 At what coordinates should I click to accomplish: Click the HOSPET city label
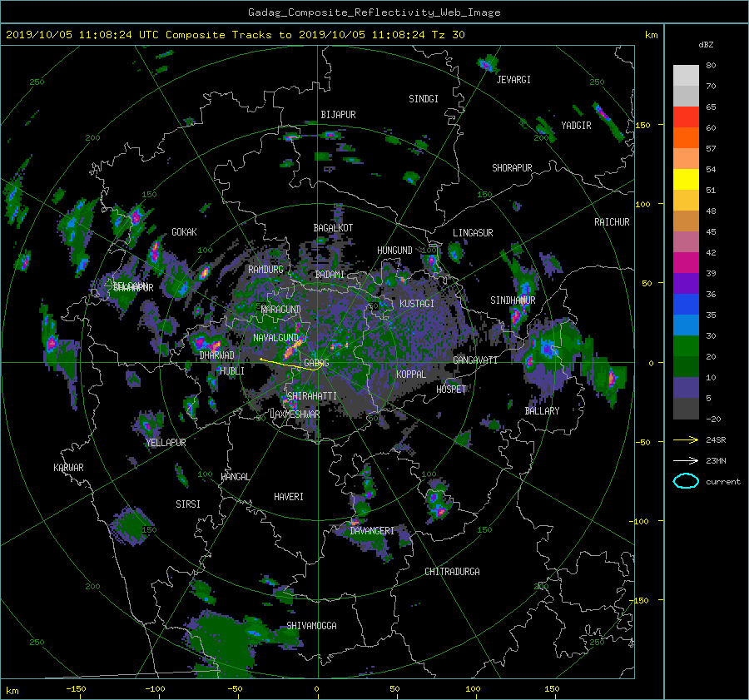pos(451,390)
